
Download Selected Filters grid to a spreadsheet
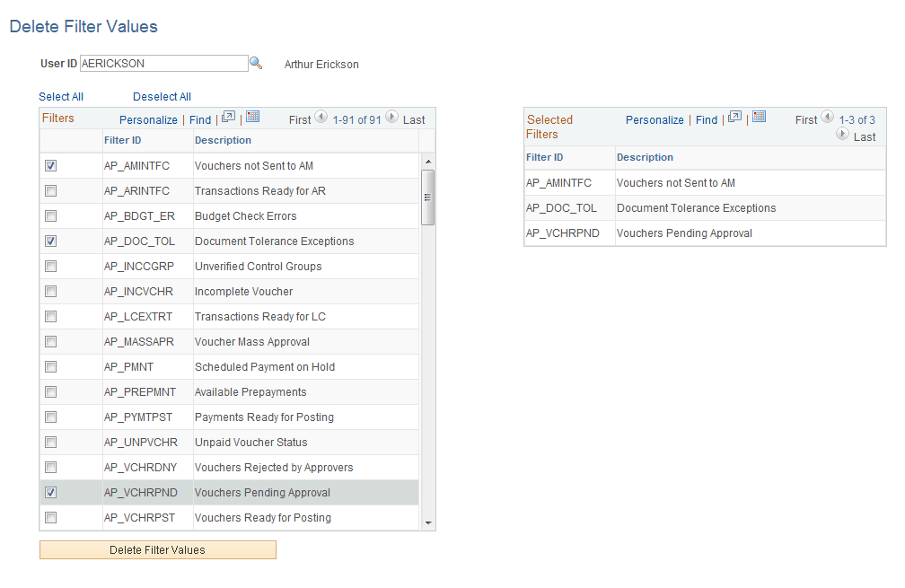pos(759,118)
